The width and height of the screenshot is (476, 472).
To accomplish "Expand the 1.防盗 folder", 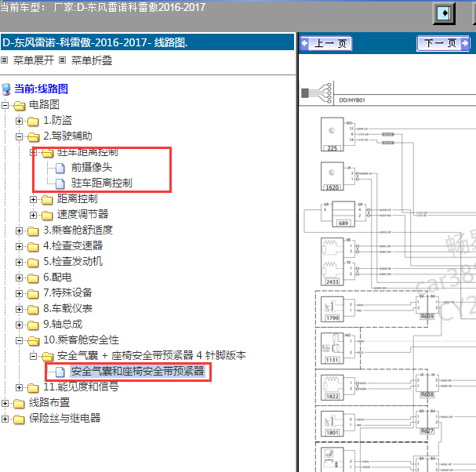I will [19, 121].
